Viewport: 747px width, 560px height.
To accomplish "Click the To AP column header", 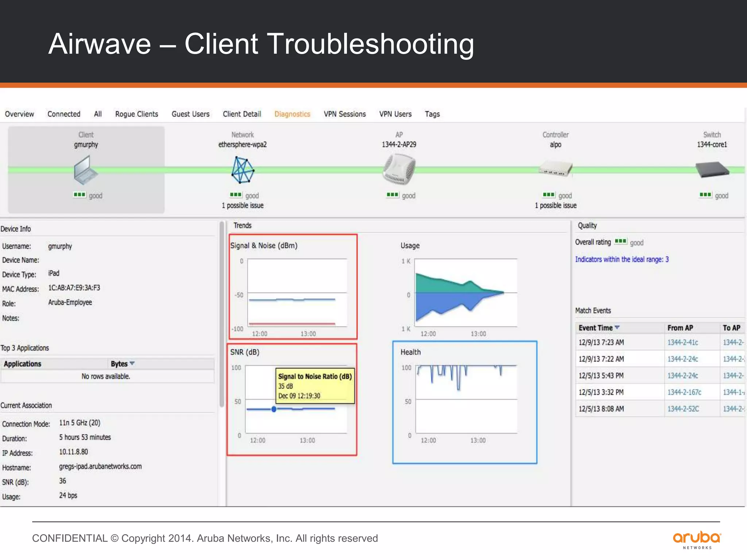I will (732, 328).
